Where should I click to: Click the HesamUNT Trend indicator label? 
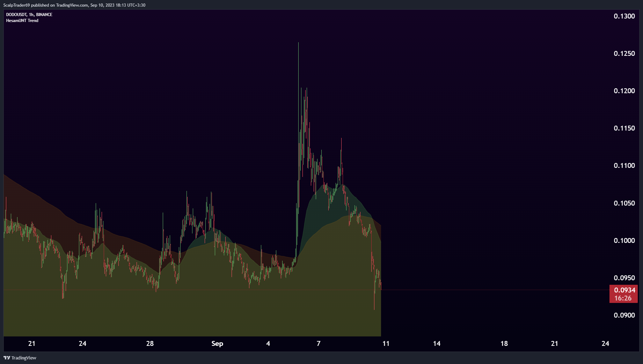pyautogui.click(x=22, y=21)
